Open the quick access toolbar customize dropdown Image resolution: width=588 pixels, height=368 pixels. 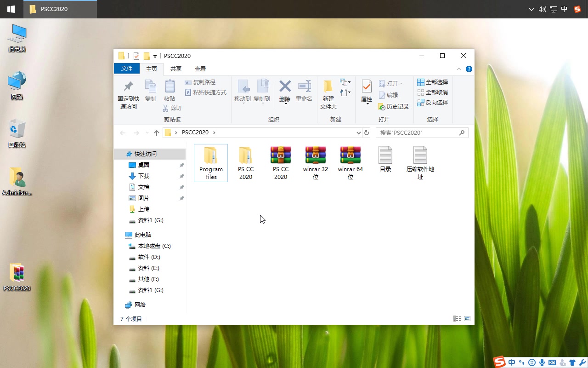(155, 57)
